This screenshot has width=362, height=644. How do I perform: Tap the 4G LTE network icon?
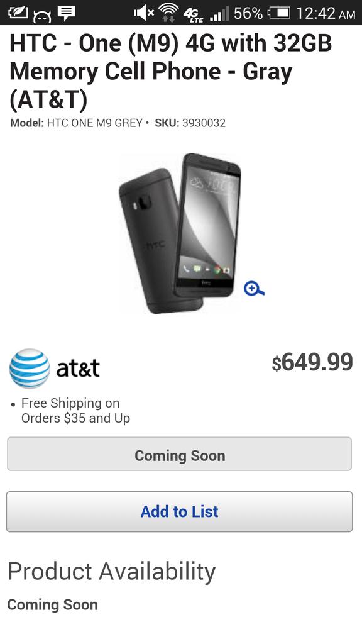point(194,15)
